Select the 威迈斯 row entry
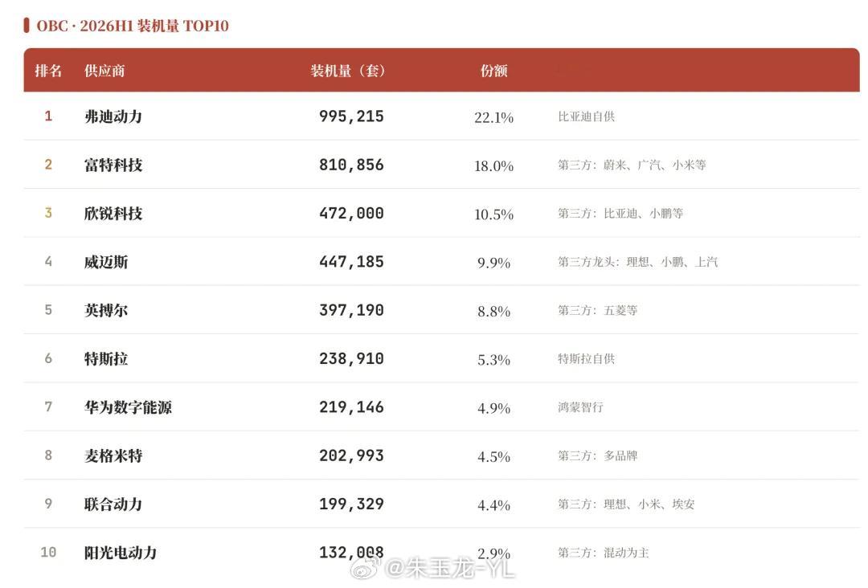Viewport: 868px width, 588px height. coord(441,262)
